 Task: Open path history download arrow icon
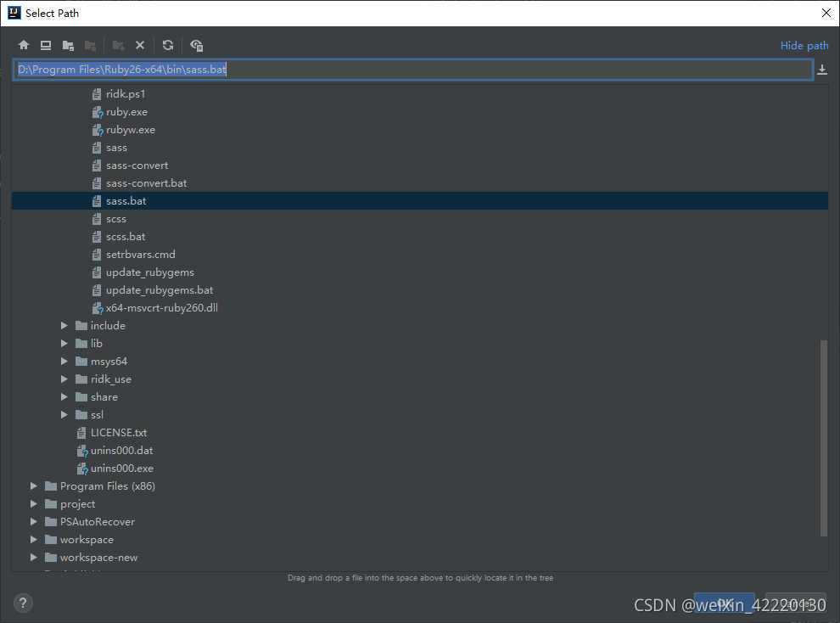(x=822, y=69)
